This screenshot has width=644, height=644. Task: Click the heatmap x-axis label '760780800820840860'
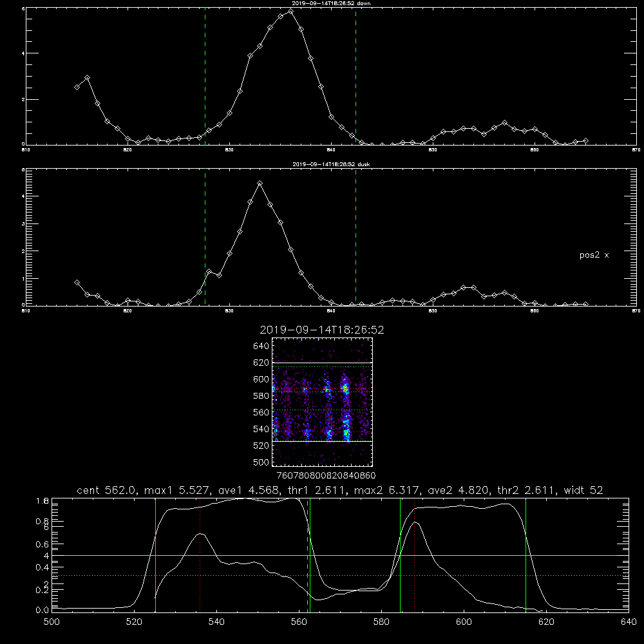coord(326,476)
